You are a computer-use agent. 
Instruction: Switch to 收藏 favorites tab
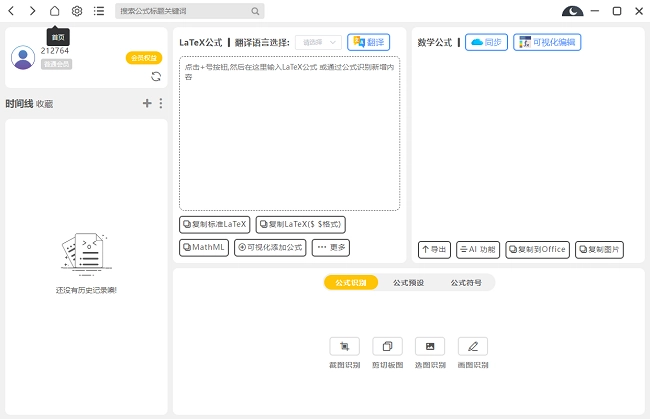[x=44, y=104]
